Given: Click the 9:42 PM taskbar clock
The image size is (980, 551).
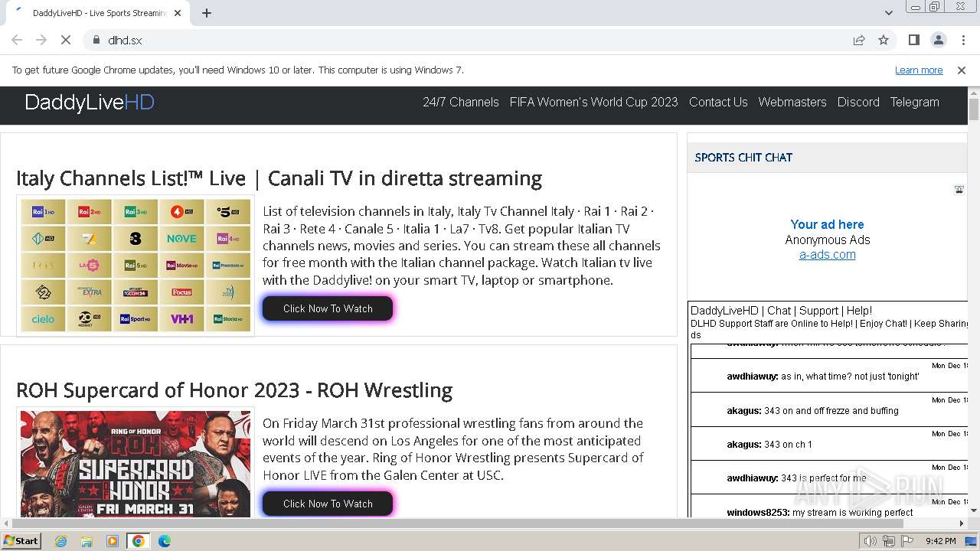Looking at the screenshot, I should (x=940, y=541).
